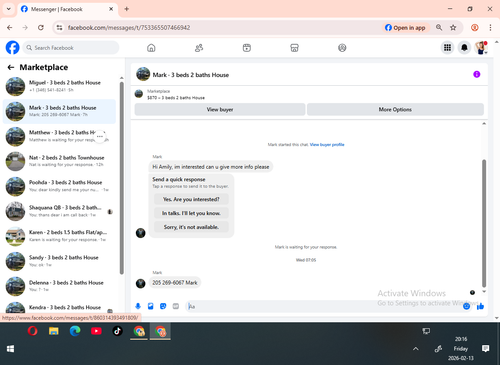Viewport: 500px width, 365px height.
Task: Open the emoji picker in message box
Action: pyautogui.click(x=466, y=306)
